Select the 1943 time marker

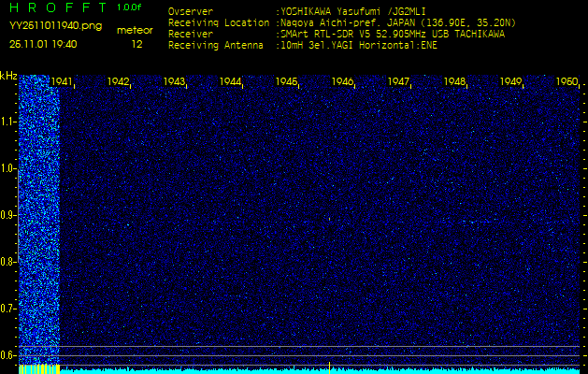(x=174, y=82)
